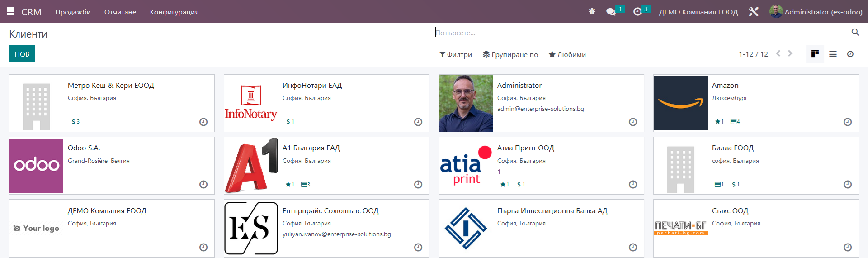Click activity clock on Била ЕООД card
This screenshot has height=258, width=868.
(848, 184)
